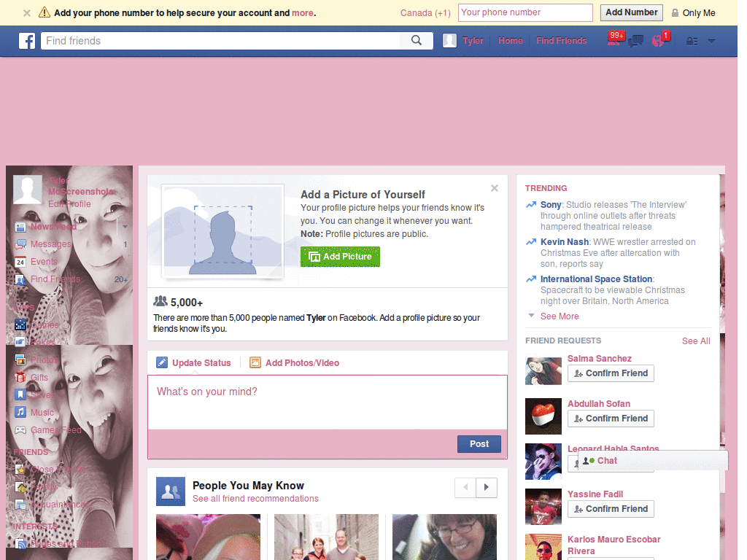
Task: Click the Games app icon
Action: pos(20,324)
